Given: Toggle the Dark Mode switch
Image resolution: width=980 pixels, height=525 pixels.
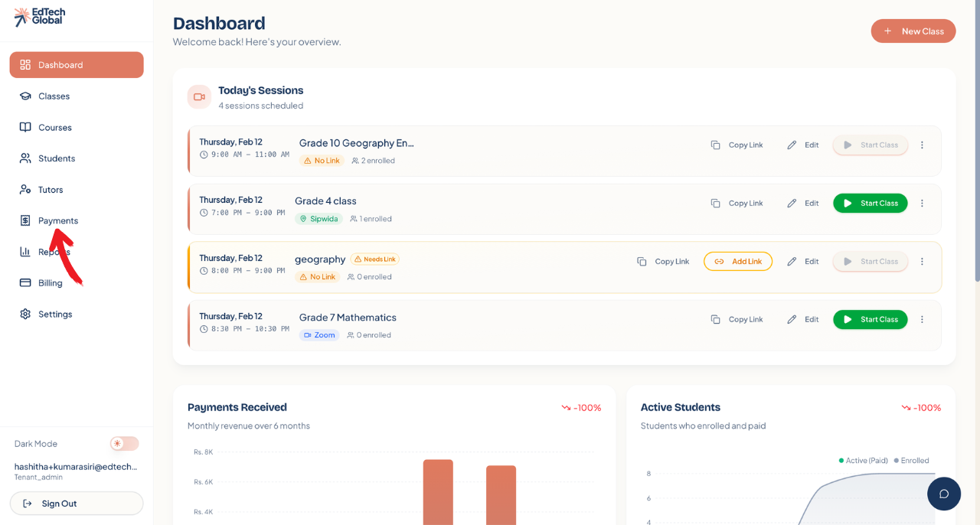Looking at the screenshot, I should click(124, 444).
